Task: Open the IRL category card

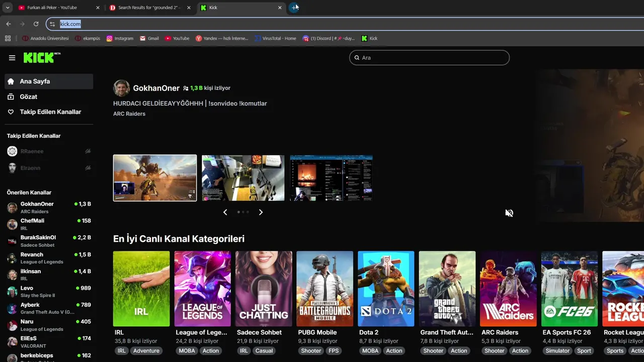Action: (x=141, y=289)
